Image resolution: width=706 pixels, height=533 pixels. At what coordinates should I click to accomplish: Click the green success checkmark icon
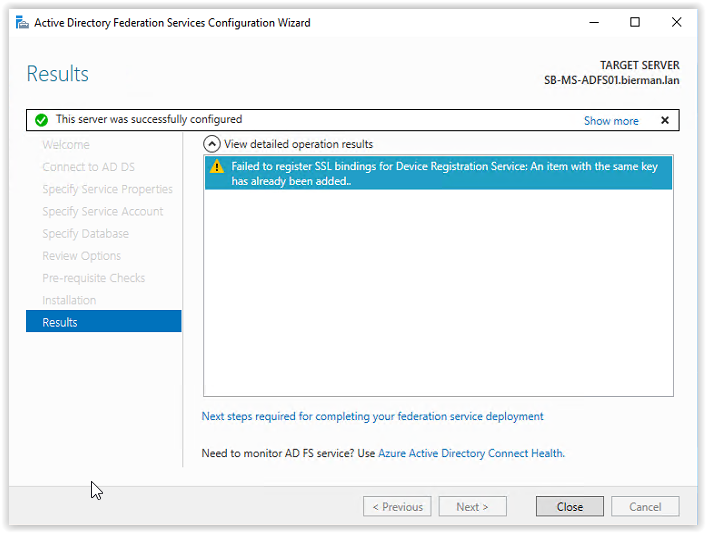[x=41, y=120]
